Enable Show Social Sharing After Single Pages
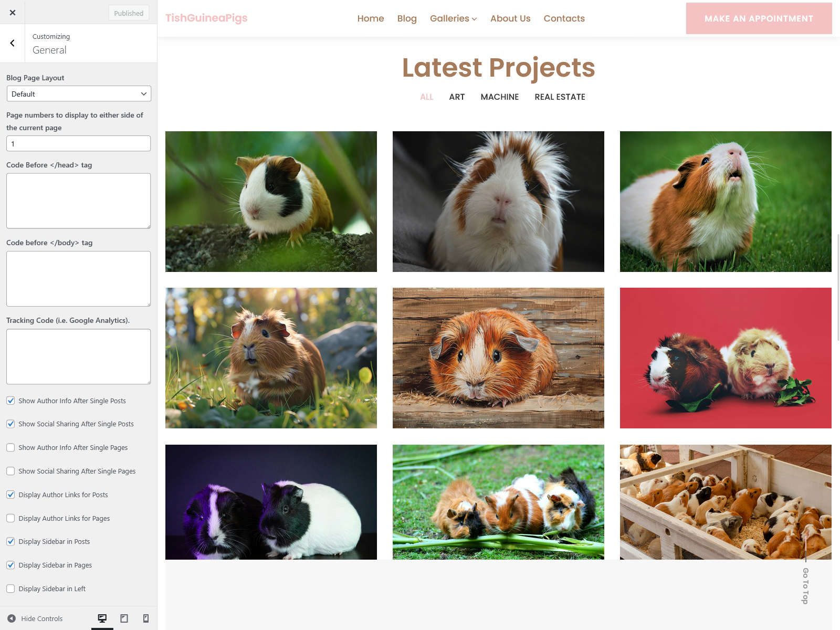Image resolution: width=840 pixels, height=630 pixels. [10, 471]
